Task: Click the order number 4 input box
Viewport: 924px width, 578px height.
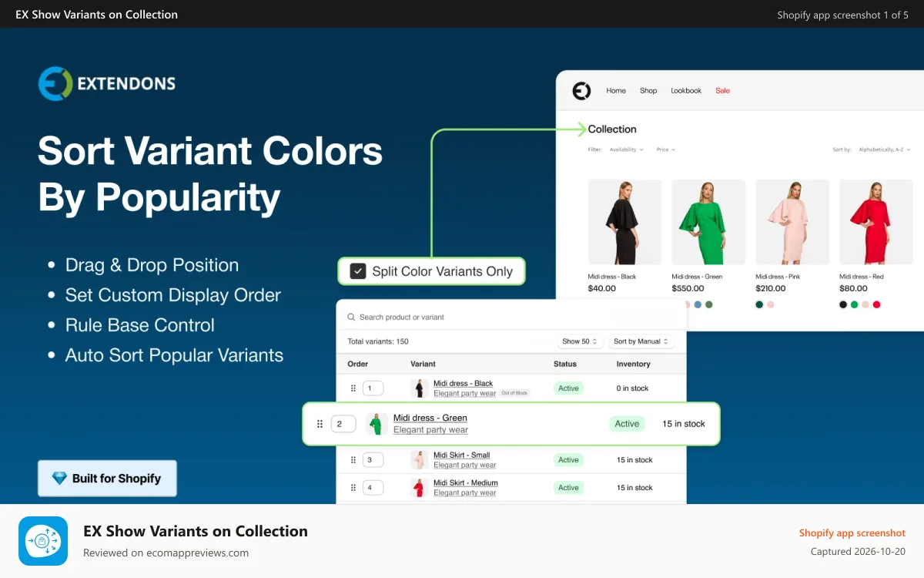Action: [373, 488]
